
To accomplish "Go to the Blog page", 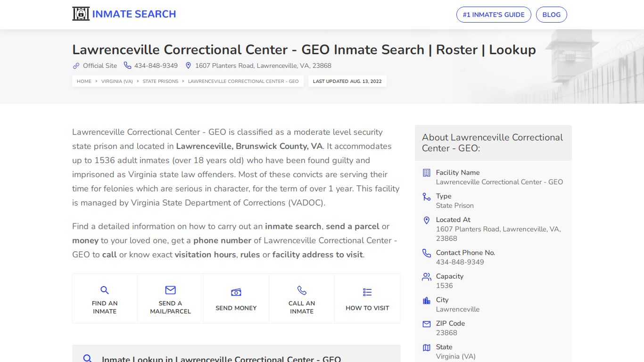I will pos(551,15).
